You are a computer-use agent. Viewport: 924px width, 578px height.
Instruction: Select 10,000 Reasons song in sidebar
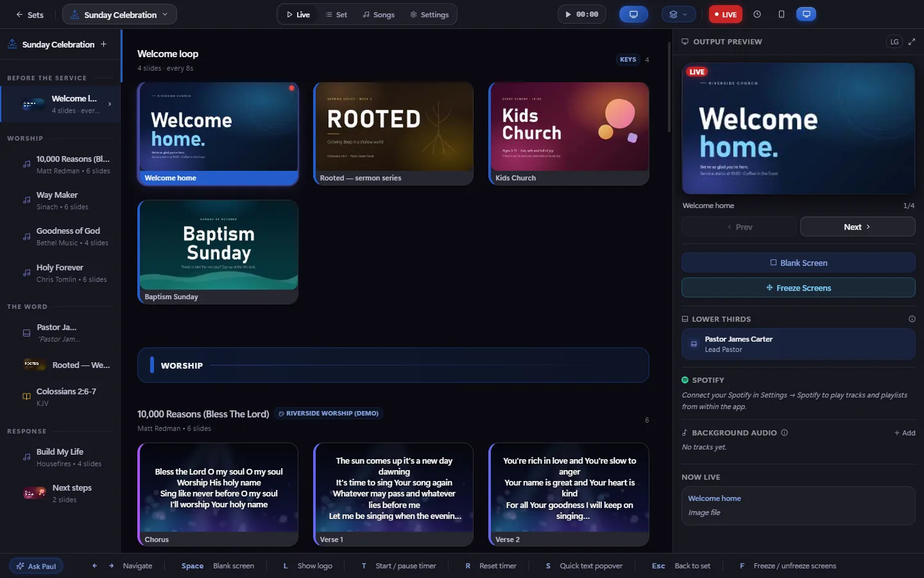[60, 164]
